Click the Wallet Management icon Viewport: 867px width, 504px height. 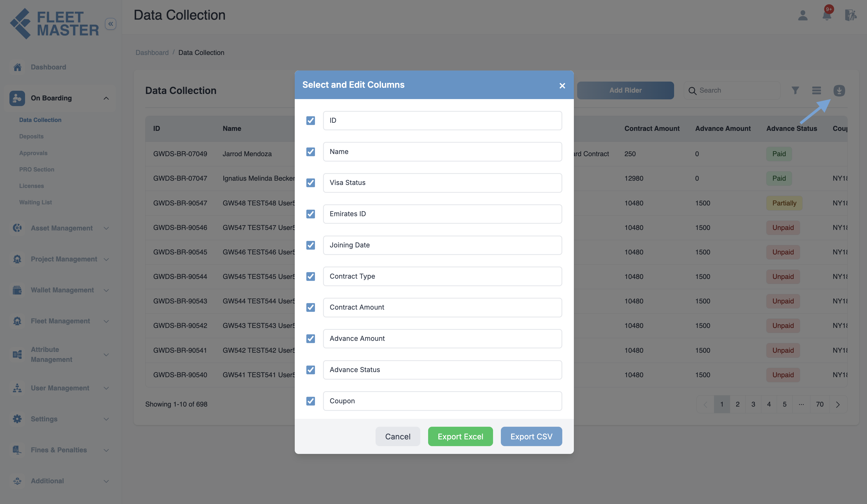17,290
